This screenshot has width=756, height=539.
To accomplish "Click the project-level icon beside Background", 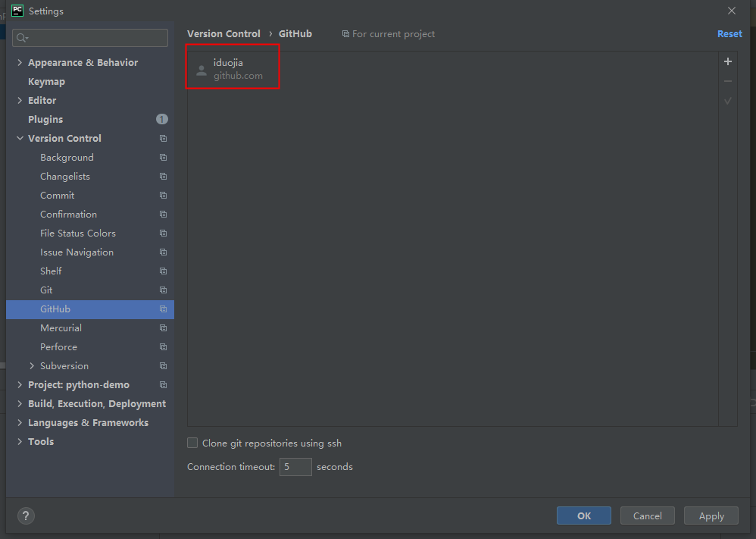I will click(164, 158).
